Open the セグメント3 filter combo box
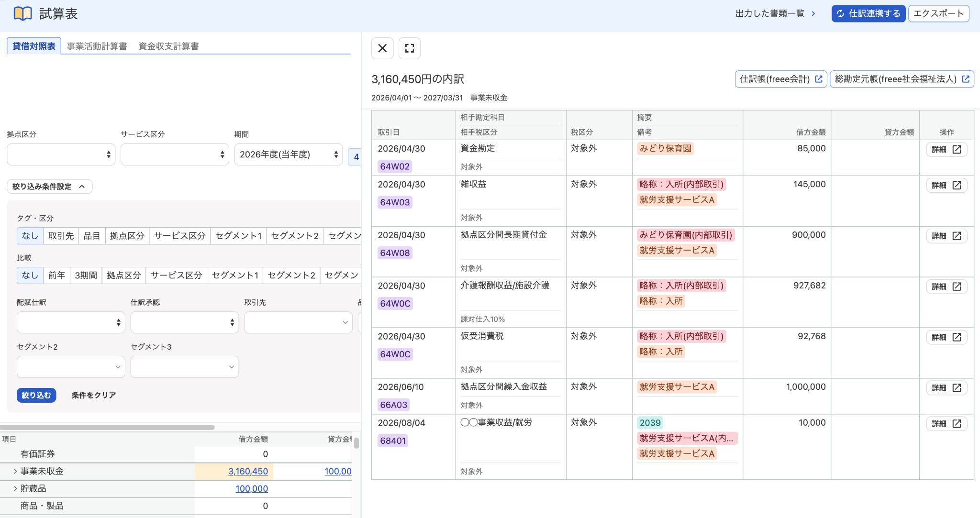This screenshot has height=518, width=980. tap(185, 367)
